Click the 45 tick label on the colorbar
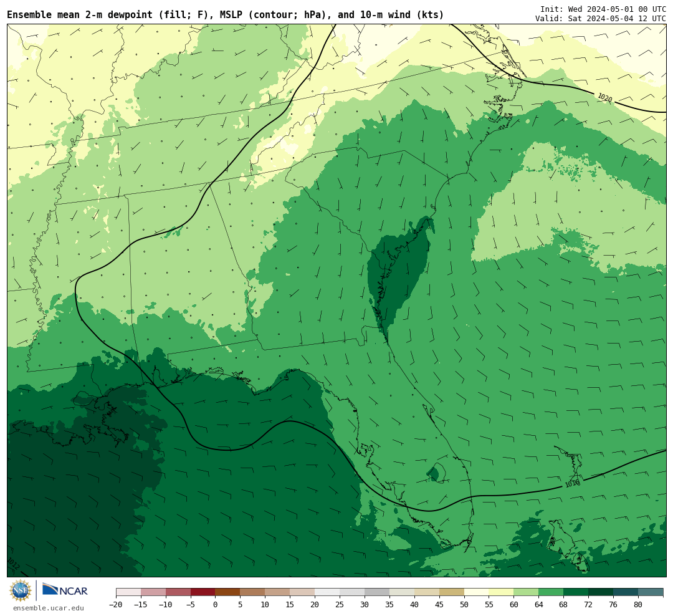Viewport: 673px width, 616px height. (439, 604)
